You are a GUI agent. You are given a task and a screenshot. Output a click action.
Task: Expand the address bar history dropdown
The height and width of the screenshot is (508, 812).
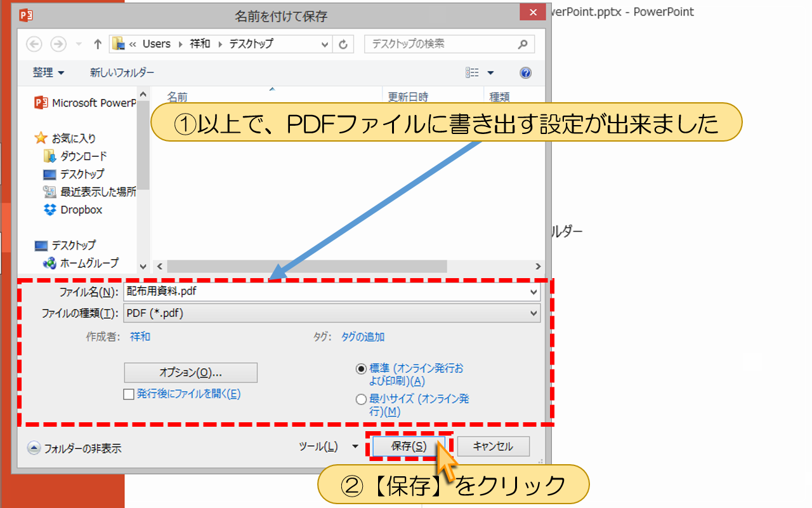tap(325, 44)
